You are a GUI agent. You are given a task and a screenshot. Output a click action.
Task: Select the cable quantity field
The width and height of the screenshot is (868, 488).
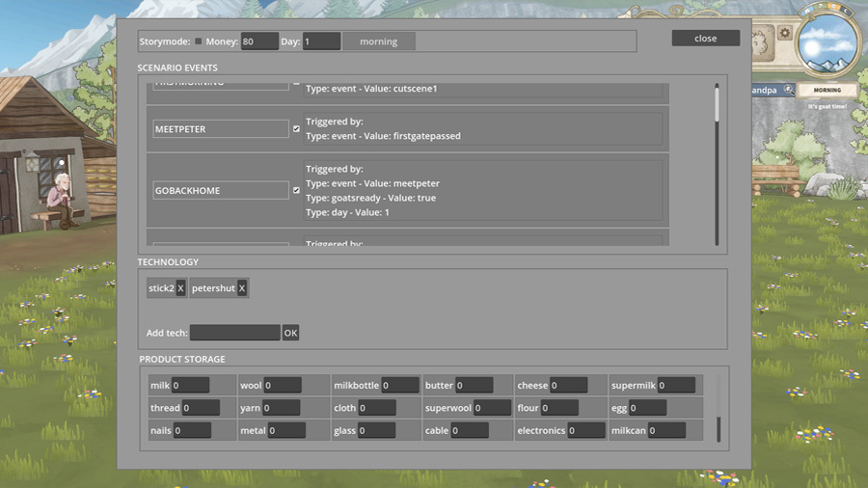[x=470, y=430]
